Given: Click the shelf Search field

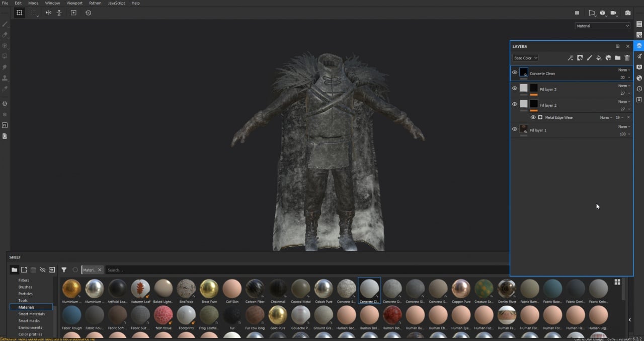Looking at the screenshot, I should (302, 270).
